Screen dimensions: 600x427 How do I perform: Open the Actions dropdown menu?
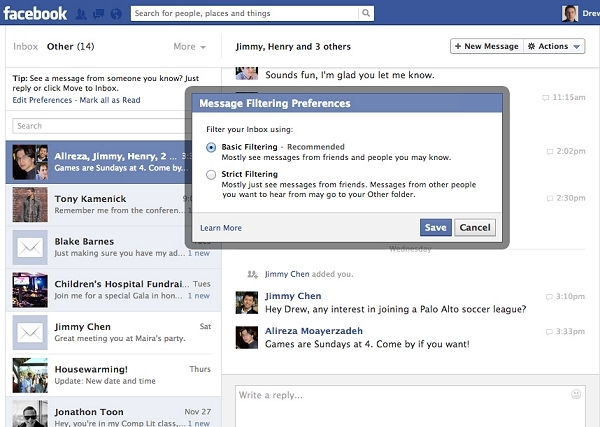554,46
